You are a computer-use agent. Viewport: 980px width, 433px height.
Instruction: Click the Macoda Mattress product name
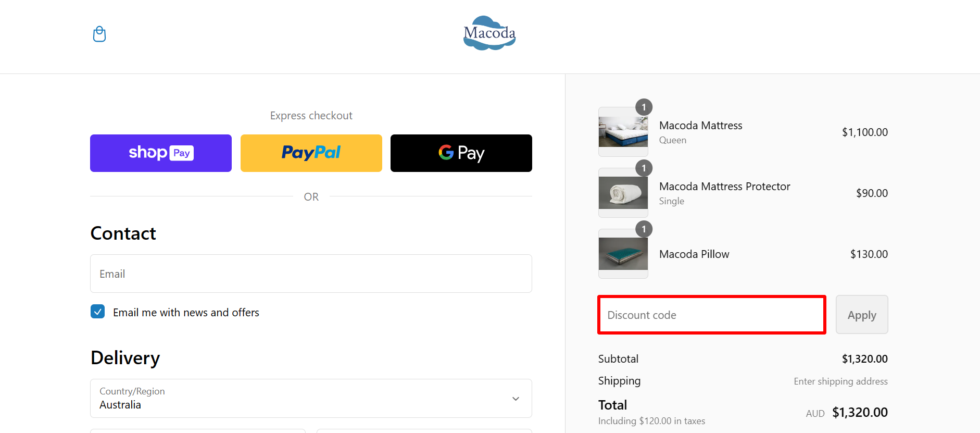(700, 126)
